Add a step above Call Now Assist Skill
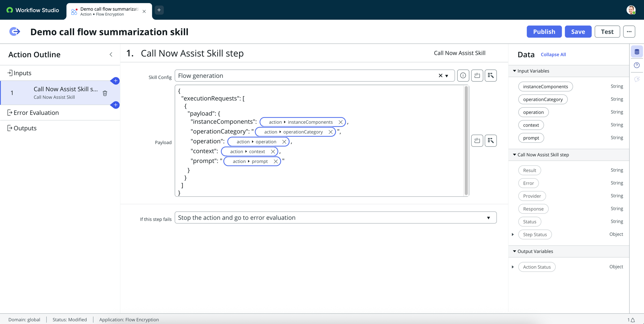 [116, 81]
